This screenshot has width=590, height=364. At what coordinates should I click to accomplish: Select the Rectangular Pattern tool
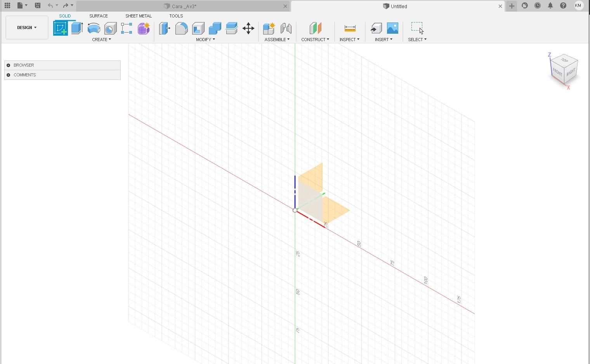pos(127,28)
